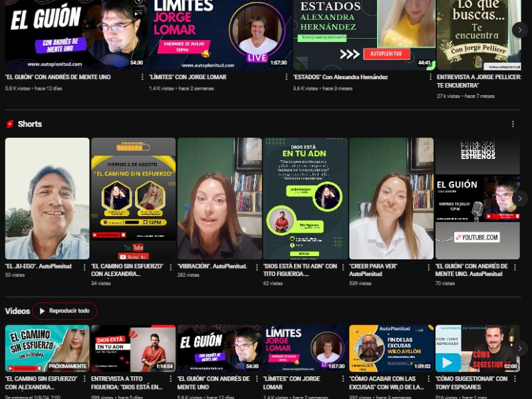Play the 'LÍMITES' 1:07:20 thumbnail in Videos row
The height and width of the screenshot is (399, 532).
point(305,348)
